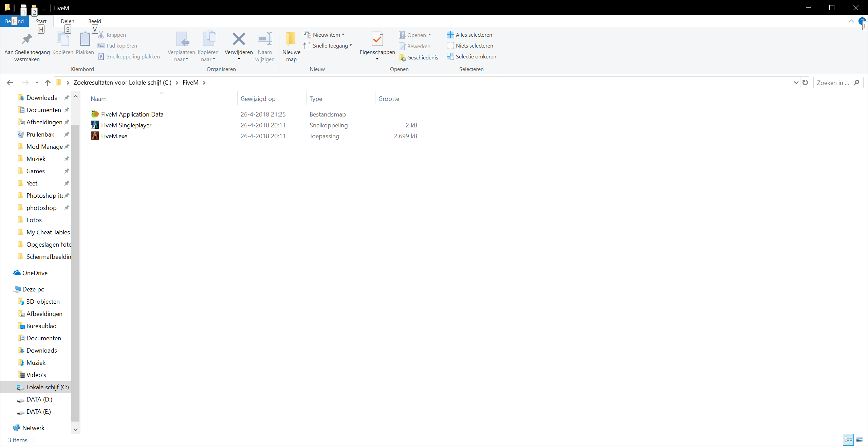Click the Eigenschappen properties icon
868x446 pixels.
(377, 39)
